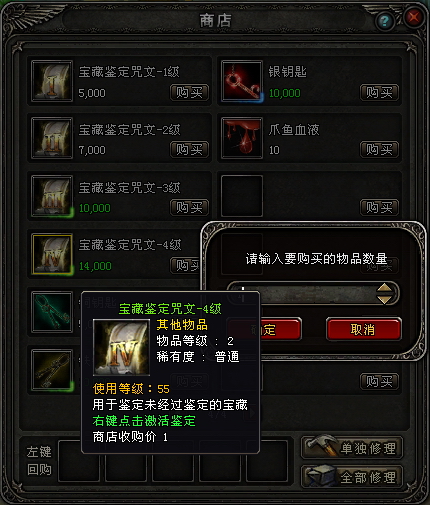
Task: Select Treasure Appraisal Scroll level 2 icon
Action: tap(52, 138)
